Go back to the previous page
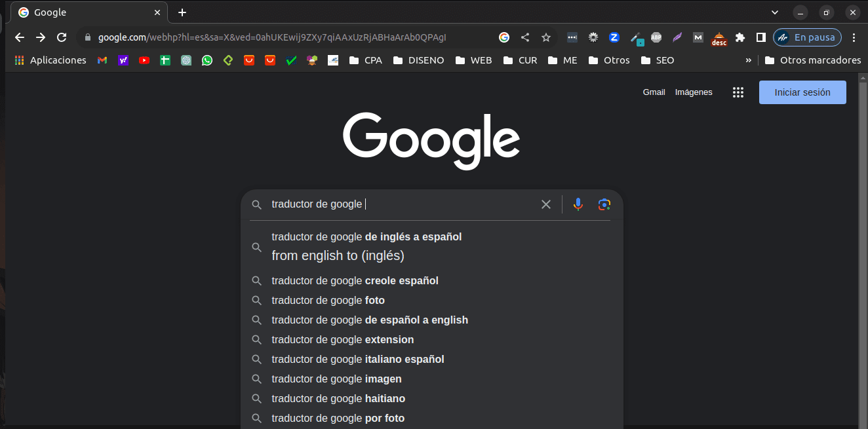 20,37
